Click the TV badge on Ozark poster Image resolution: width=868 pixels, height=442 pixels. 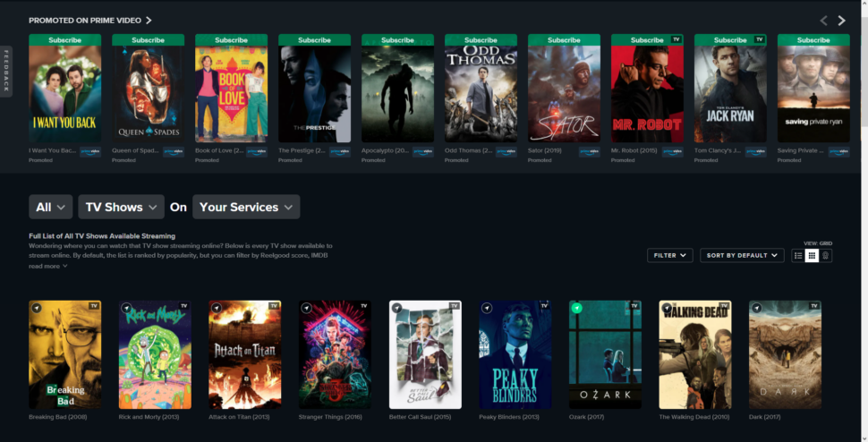(634, 306)
